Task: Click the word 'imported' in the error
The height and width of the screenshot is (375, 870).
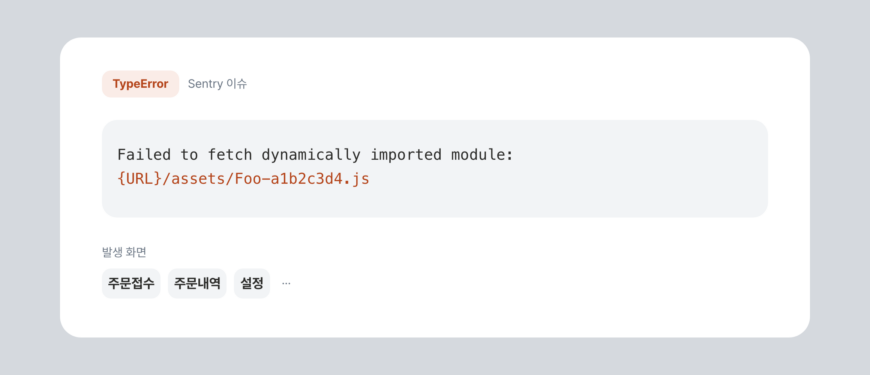Action: (405, 155)
